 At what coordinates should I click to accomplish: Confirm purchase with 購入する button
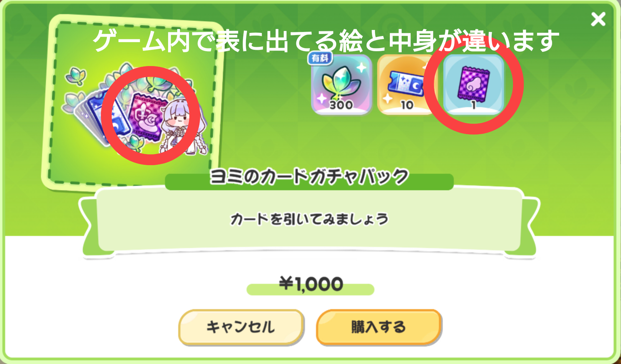[x=379, y=327]
